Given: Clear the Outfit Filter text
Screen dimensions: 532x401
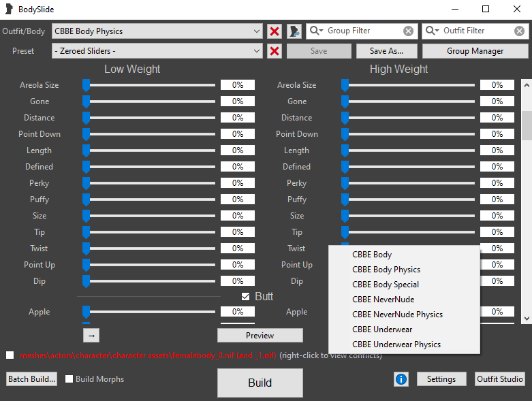Looking at the screenshot, I should pyautogui.click(x=519, y=31).
